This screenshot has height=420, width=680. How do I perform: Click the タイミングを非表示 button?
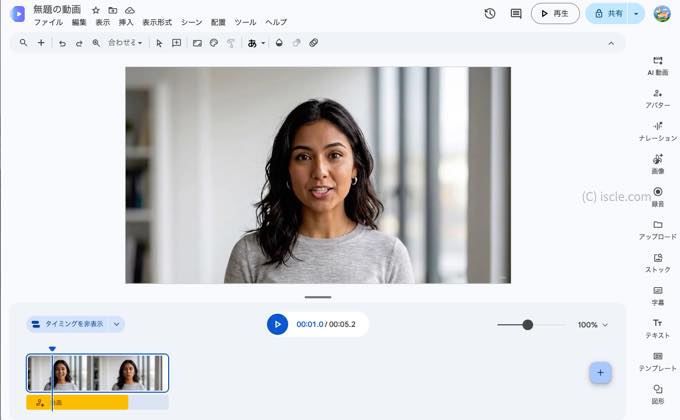tap(68, 324)
